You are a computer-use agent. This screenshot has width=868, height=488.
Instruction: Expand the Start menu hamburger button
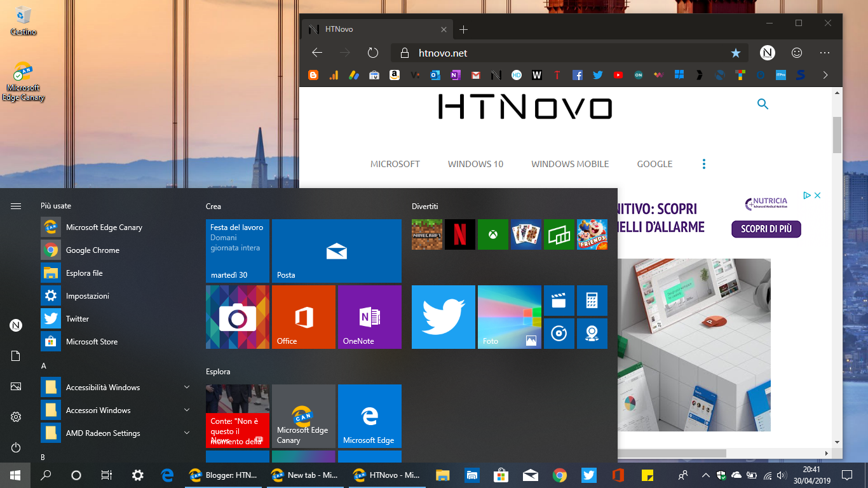[16, 206]
